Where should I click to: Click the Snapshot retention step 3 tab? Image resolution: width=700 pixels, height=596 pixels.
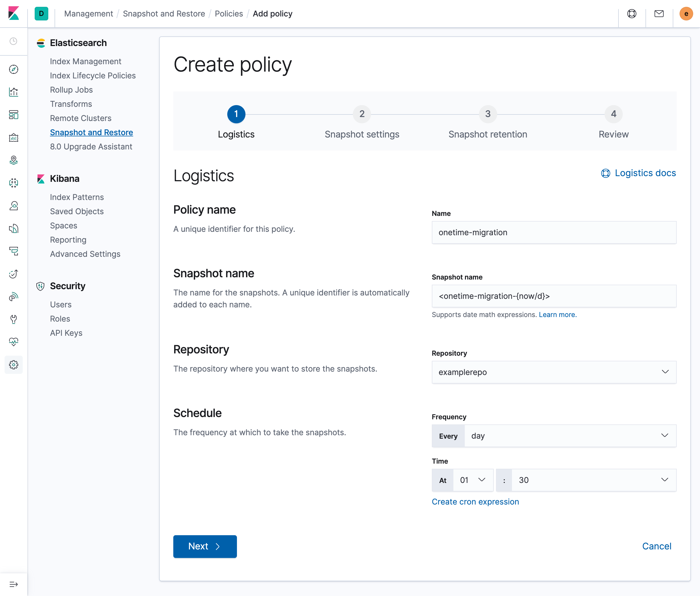488,121
